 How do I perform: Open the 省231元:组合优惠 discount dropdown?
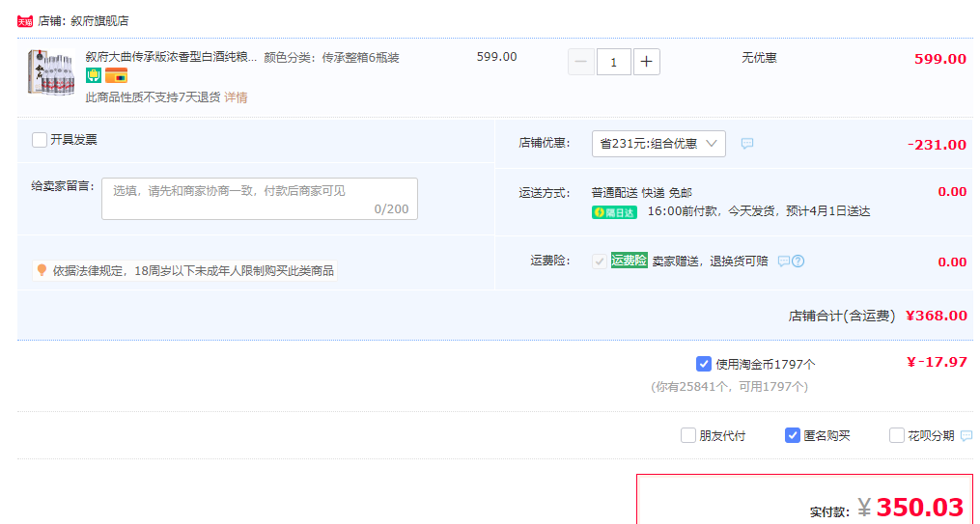coord(658,144)
